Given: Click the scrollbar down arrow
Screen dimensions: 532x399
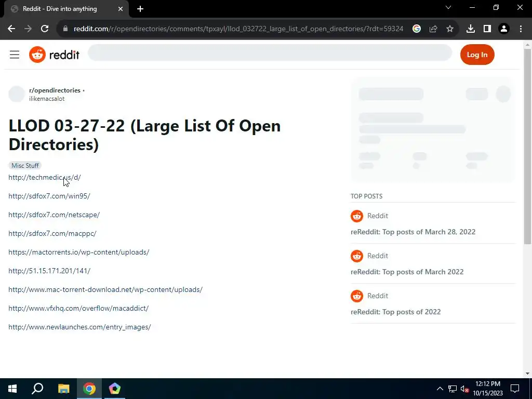Looking at the screenshot, I should click(x=527, y=374).
